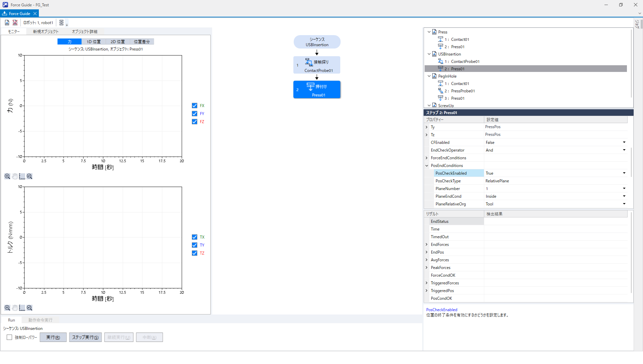Image resolution: width=643 pixels, height=364 pixels.
Task: Uncheck the FX force series checkbox
Action: point(195,105)
